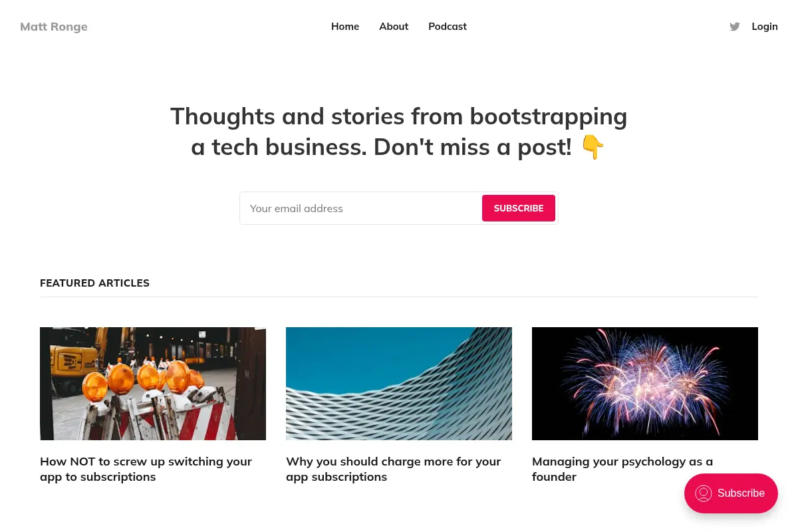Click the FEATURED ARTICLES section heading

click(x=94, y=283)
